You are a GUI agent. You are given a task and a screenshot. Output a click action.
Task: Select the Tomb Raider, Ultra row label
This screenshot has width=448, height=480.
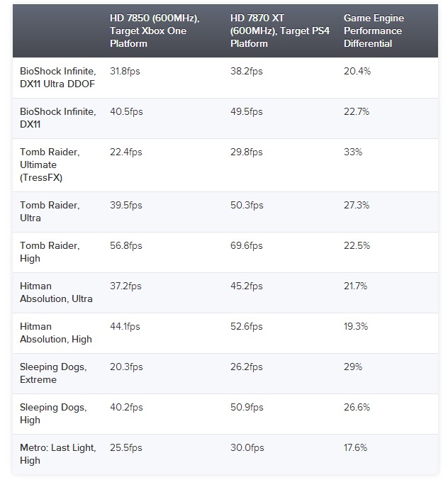tap(50, 211)
